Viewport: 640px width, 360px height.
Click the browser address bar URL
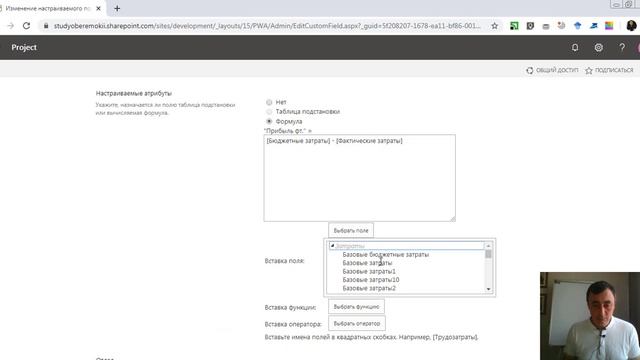pos(267,26)
